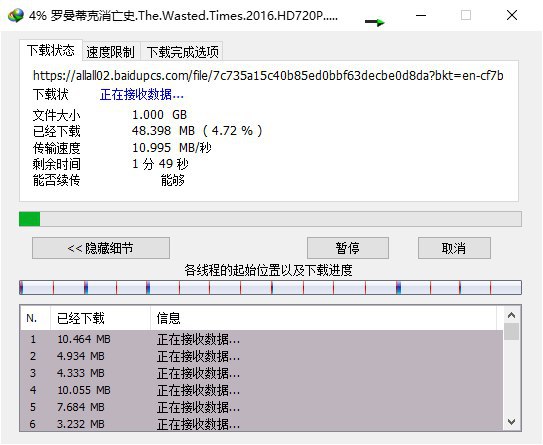
Task: Click the scrollbar up arrow in thread list
Action: pyautogui.click(x=511, y=315)
